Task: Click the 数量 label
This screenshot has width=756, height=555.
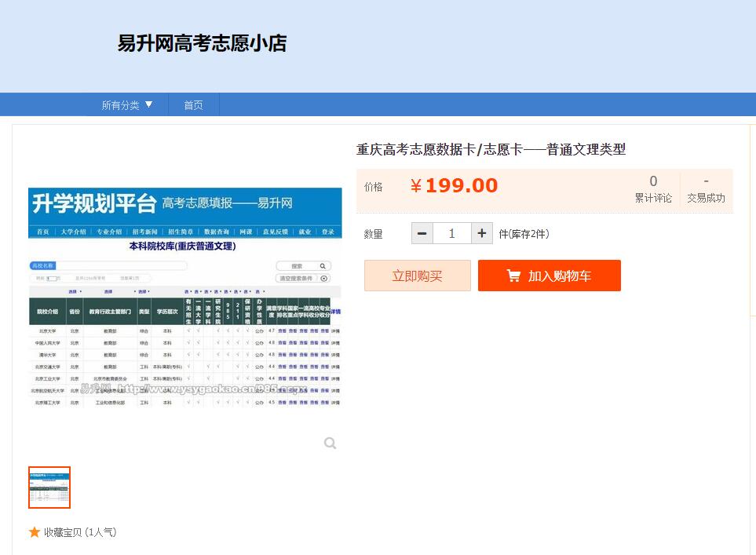Action: (x=374, y=234)
